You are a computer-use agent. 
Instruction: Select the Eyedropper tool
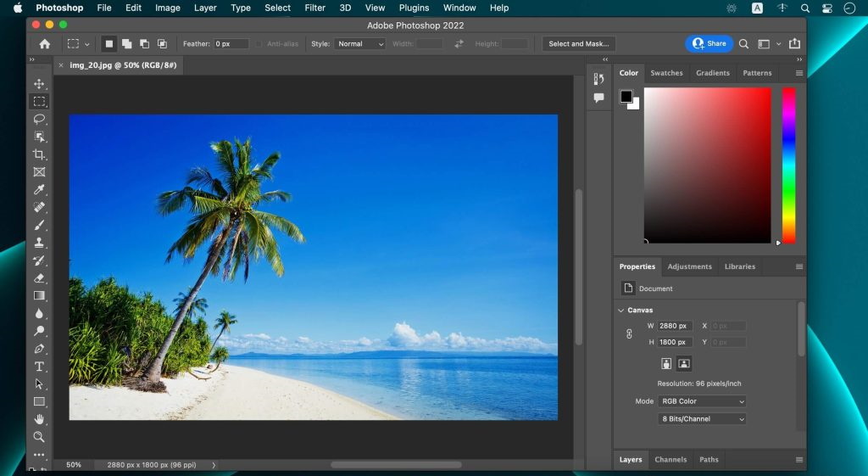39,189
